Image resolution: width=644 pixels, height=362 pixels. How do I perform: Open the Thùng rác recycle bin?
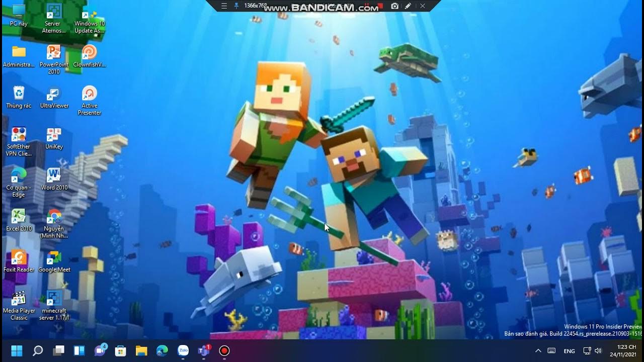[19, 98]
